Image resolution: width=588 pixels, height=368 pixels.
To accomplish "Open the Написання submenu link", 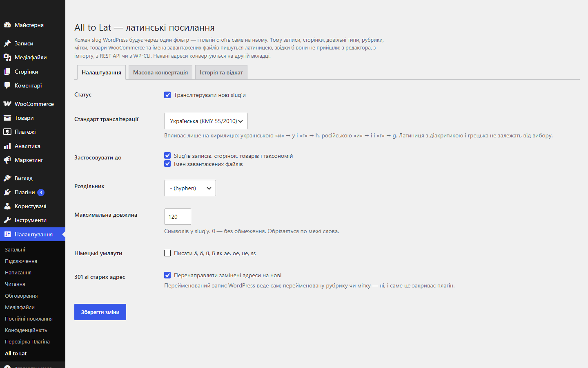I will click(18, 272).
